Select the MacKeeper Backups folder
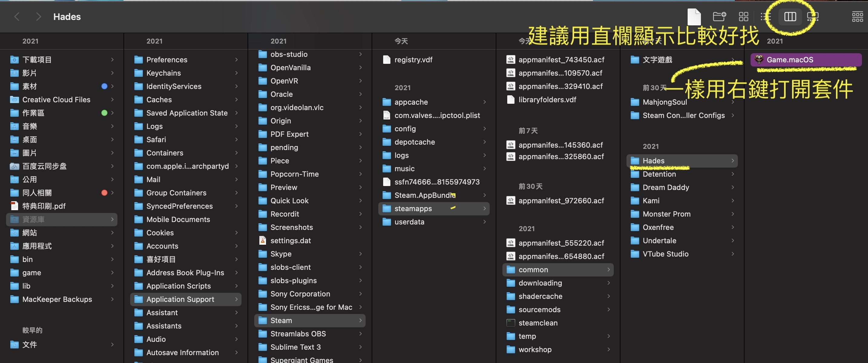 (x=62, y=299)
